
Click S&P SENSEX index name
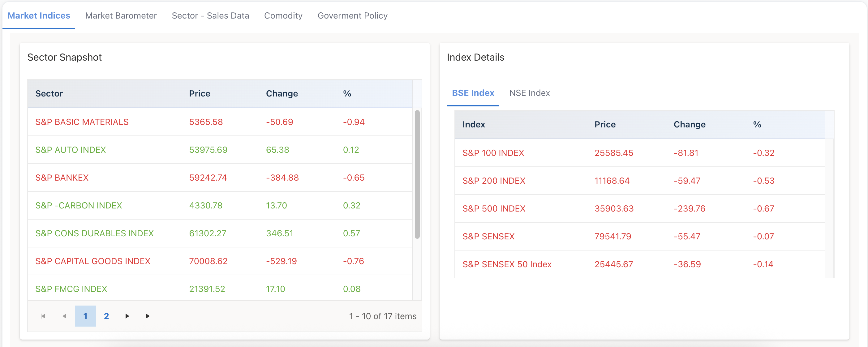488,237
